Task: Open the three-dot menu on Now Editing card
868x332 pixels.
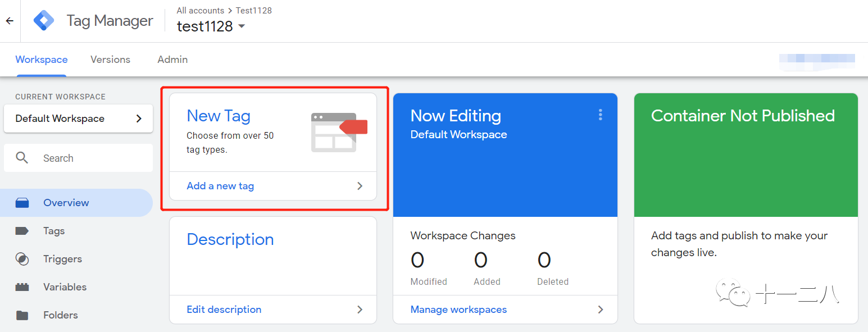Action: [600, 115]
